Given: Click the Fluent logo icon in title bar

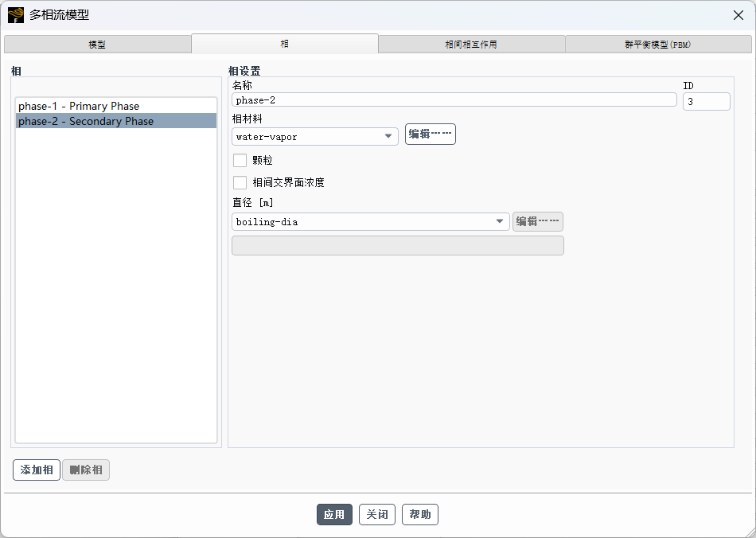Looking at the screenshot, I should [15, 15].
